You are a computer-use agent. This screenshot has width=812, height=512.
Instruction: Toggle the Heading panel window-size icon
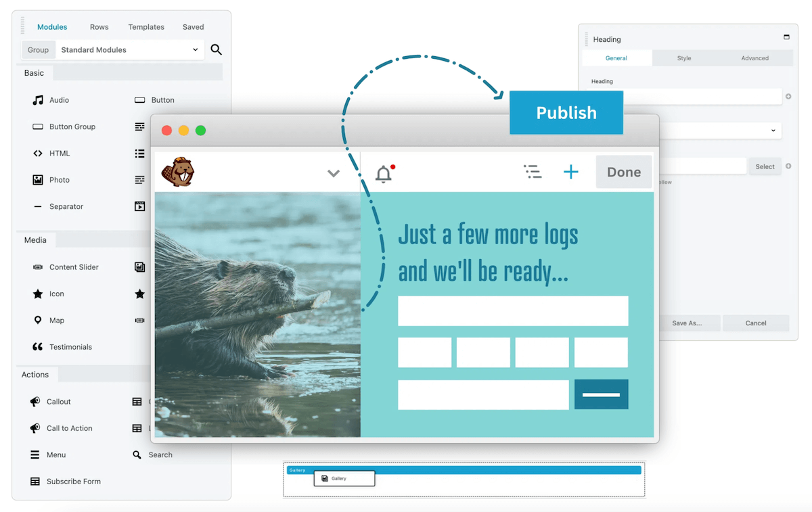tap(786, 37)
